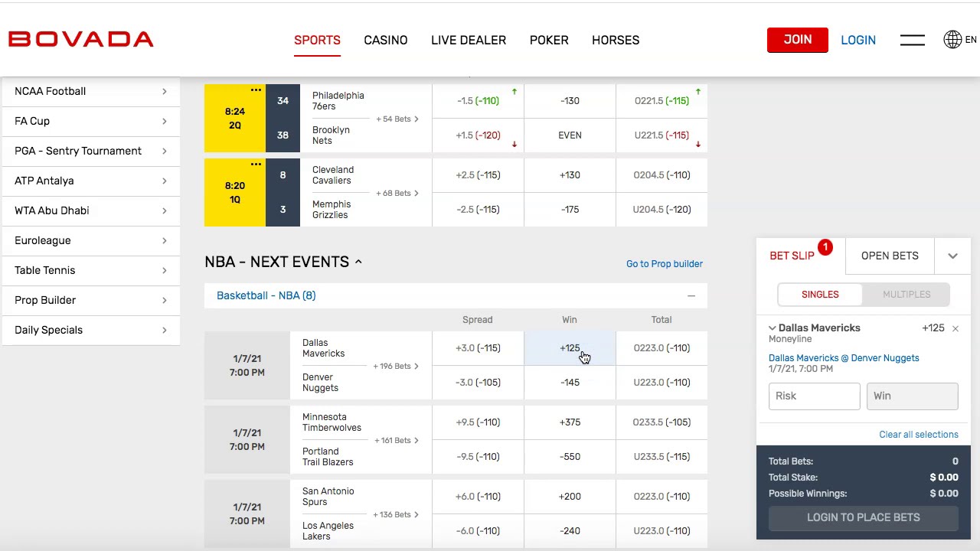Click the Risk input field

pyautogui.click(x=815, y=396)
